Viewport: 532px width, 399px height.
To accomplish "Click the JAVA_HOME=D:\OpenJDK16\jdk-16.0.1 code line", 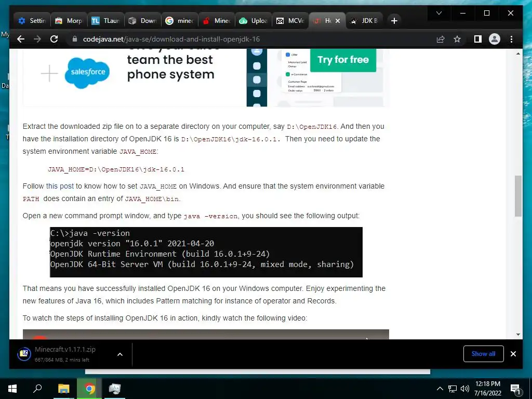I will (116, 169).
